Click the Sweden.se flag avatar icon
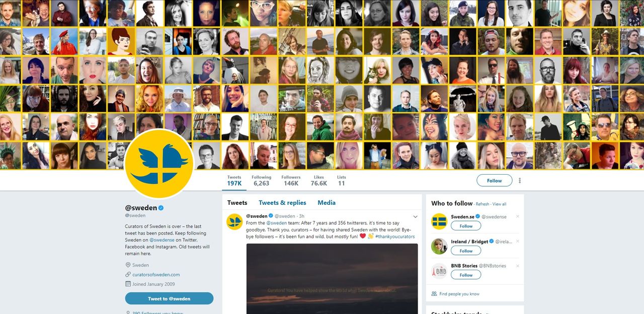644x314 pixels. pyautogui.click(x=439, y=221)
